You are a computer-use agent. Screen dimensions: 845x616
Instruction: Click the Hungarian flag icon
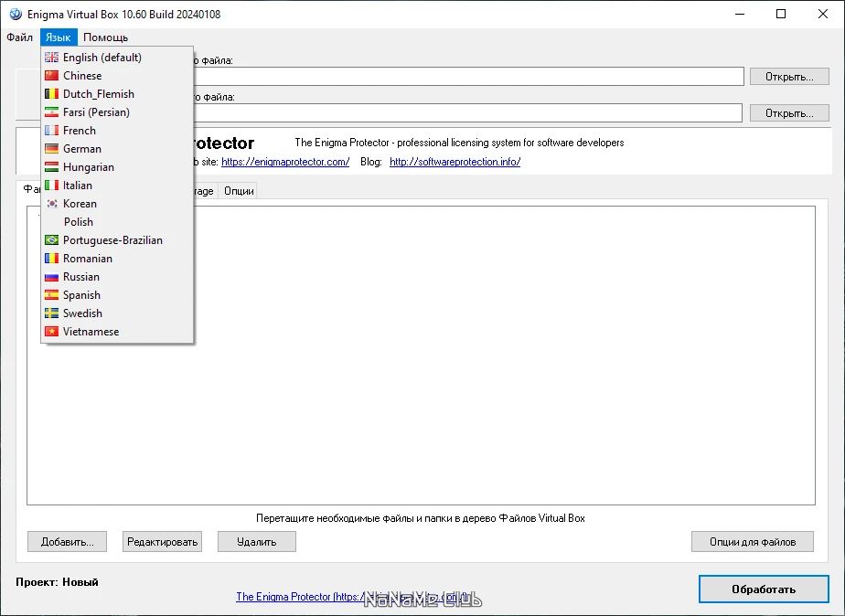click(52, 167)
